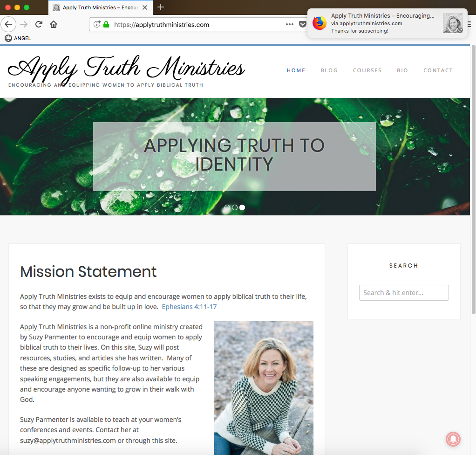Select the first slider dot
The width and height of the screenshot is (476, 455).
point(227,207)
